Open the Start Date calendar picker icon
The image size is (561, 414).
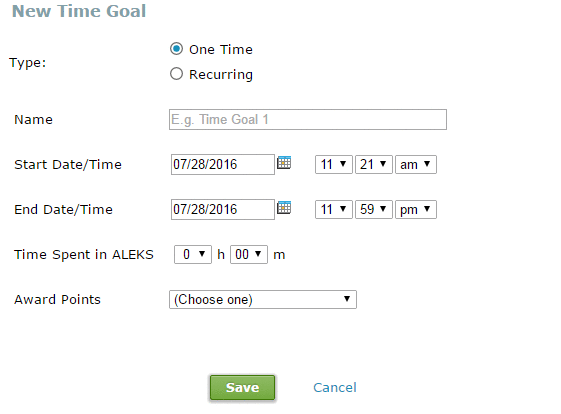tap(284, 163)
